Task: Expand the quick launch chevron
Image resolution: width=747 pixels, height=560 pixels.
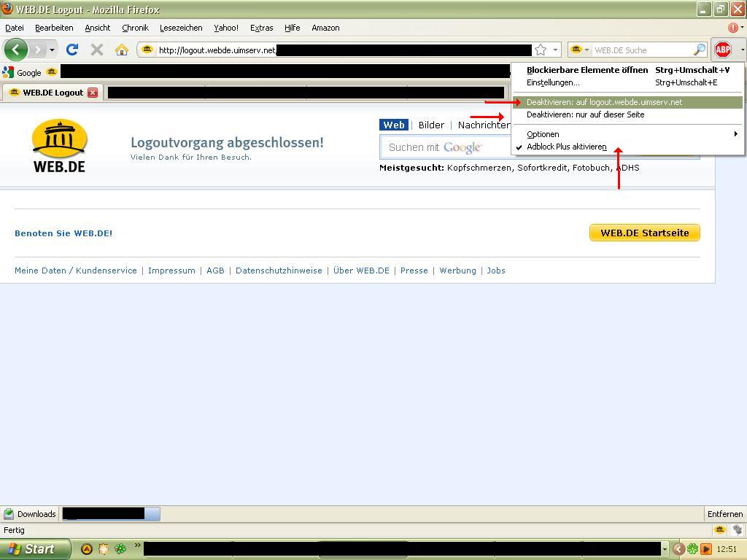Action: [x=138, y=545]
